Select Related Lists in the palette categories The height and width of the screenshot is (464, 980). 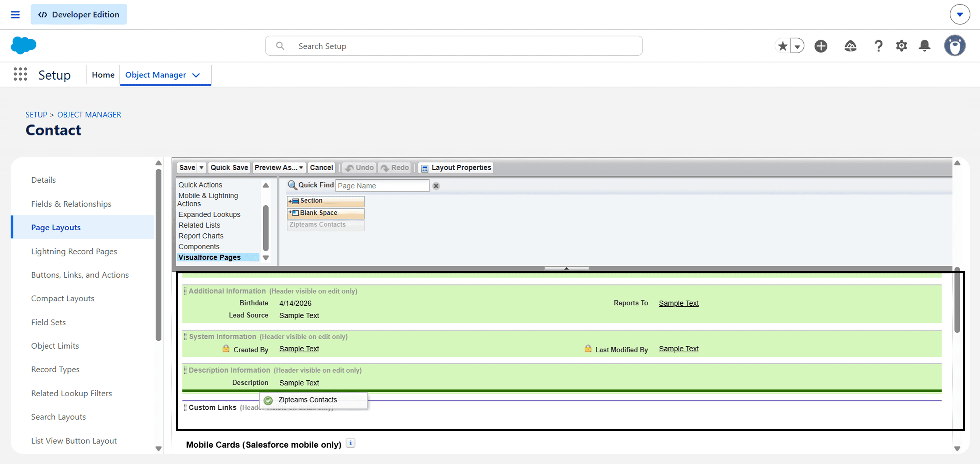(x=199, y=225)
